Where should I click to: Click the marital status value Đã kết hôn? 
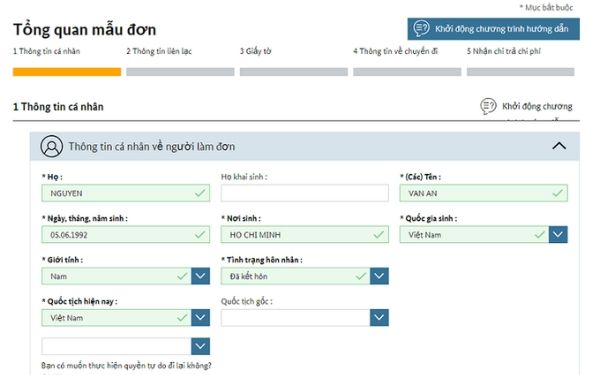249,276
